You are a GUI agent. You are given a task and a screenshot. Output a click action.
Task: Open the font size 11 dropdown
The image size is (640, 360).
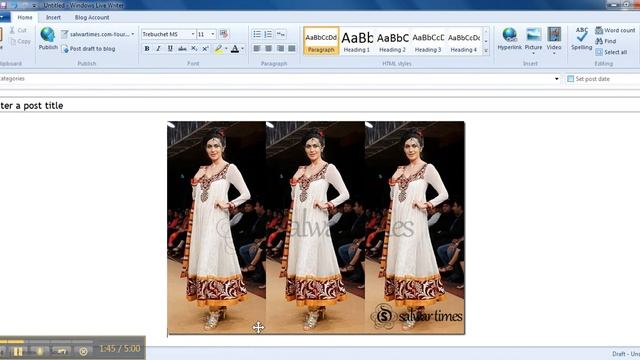coord(213,34)
